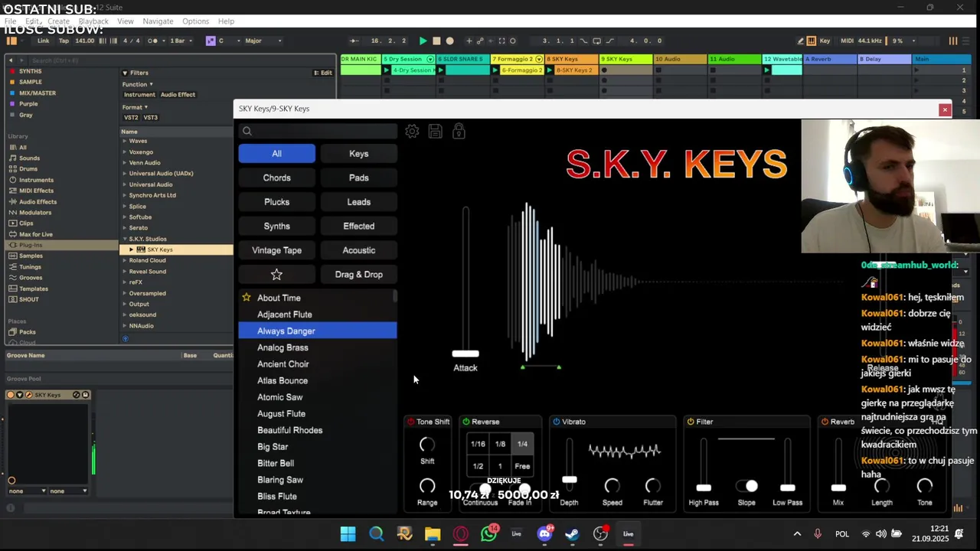This screenshot has width=980, height=551.
Task: Open the Options menu
Action: [x=195, y=21]
